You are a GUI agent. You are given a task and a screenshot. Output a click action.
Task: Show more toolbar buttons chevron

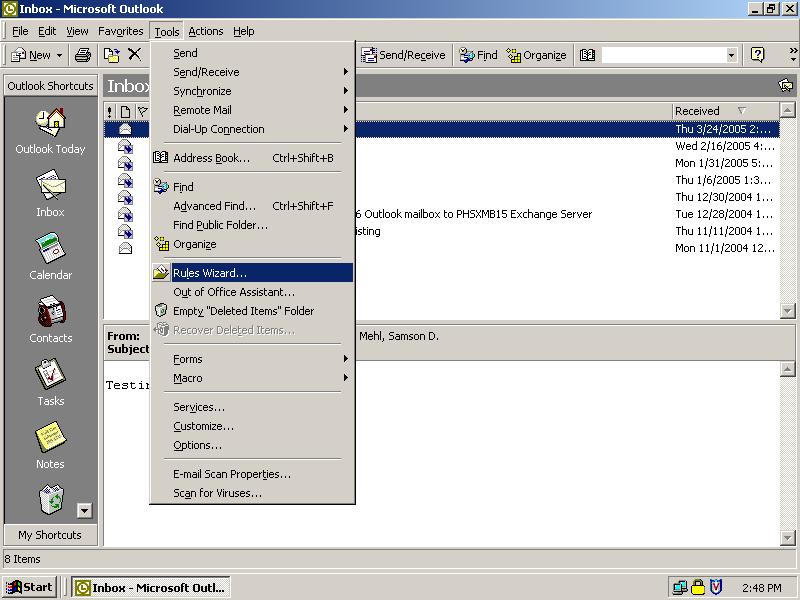(793, 55)
